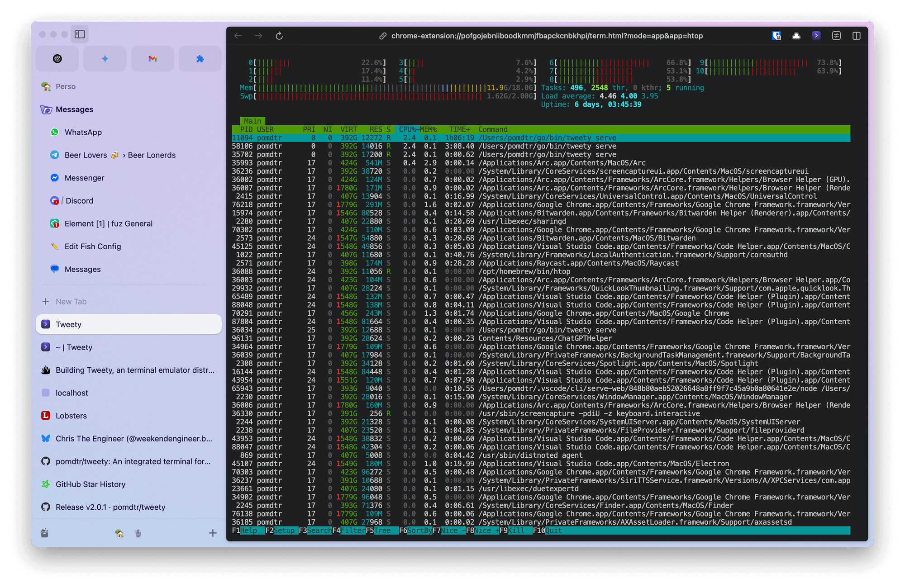This screenshot has width=905, height=588.
Task: Open a New Tab
Action: click(129, 301)
